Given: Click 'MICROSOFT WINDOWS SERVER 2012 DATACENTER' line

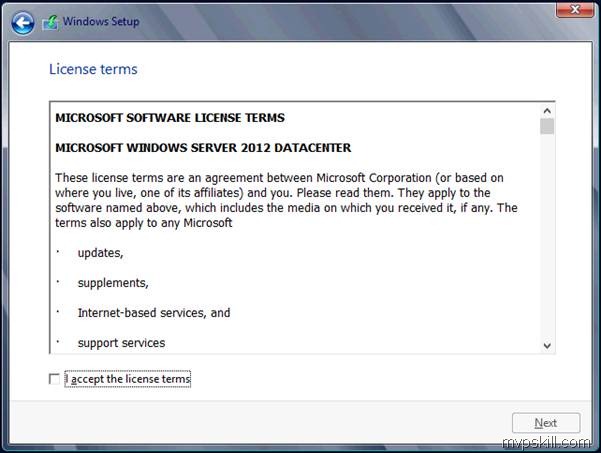Looking at the screenshot, I should click(203, 148).
